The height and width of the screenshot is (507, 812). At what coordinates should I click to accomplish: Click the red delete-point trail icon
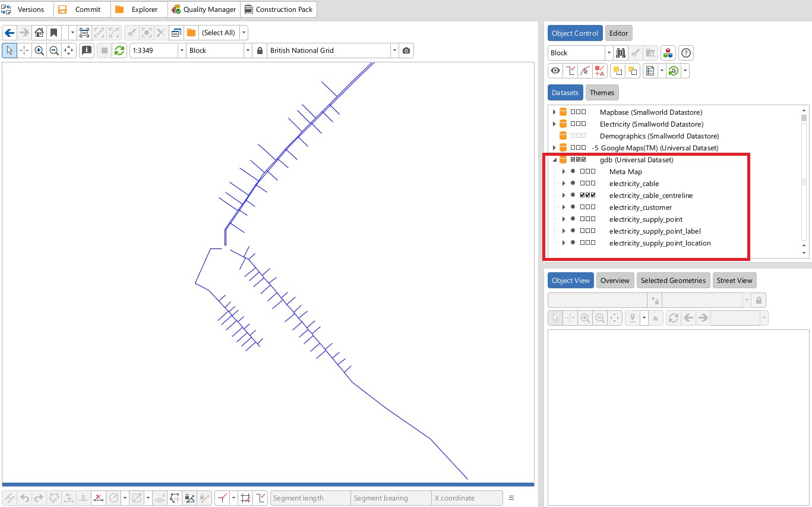point(99,498)
